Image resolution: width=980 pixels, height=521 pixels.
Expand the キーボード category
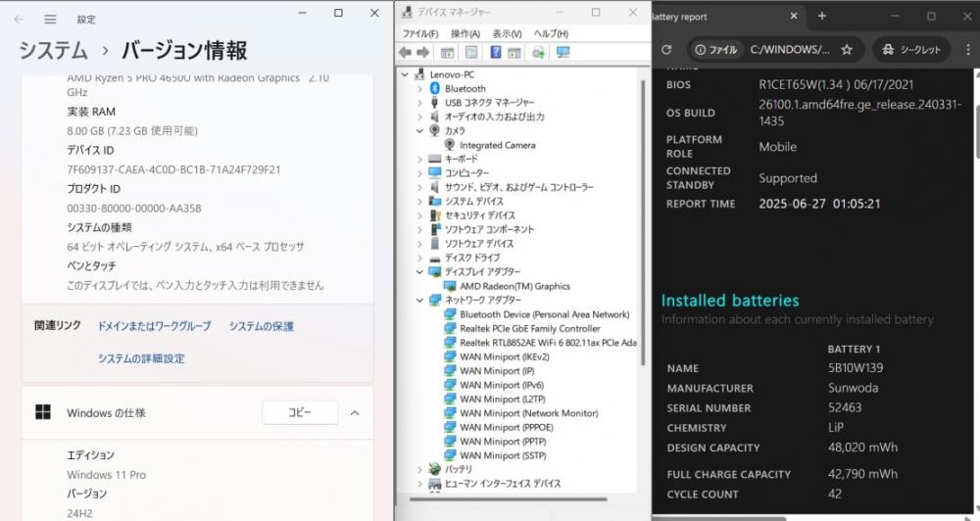click(420, 159)
